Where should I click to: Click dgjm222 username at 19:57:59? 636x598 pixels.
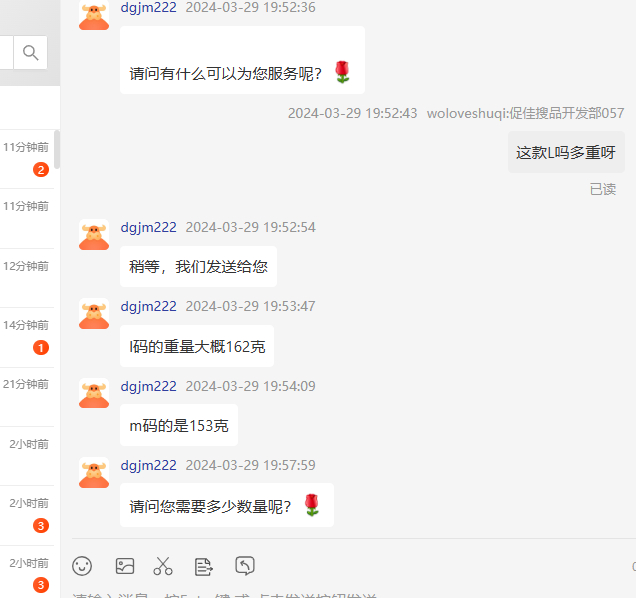148,465
